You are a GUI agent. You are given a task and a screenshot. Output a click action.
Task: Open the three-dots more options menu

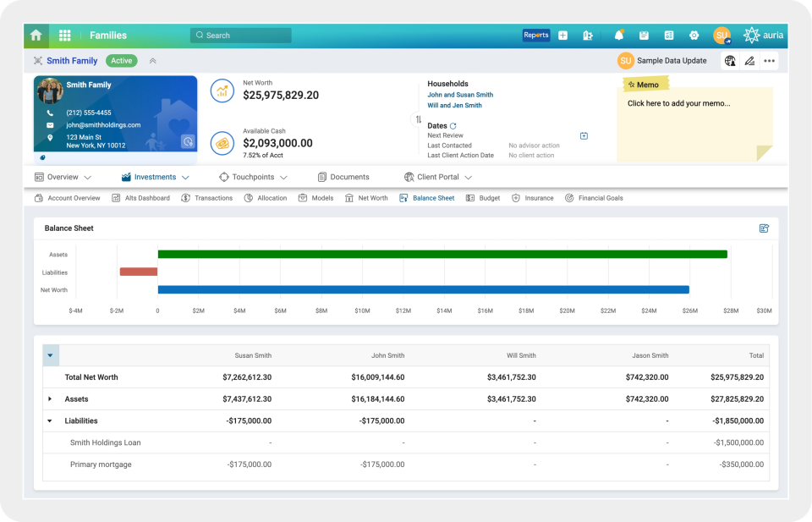click(769, 61)
